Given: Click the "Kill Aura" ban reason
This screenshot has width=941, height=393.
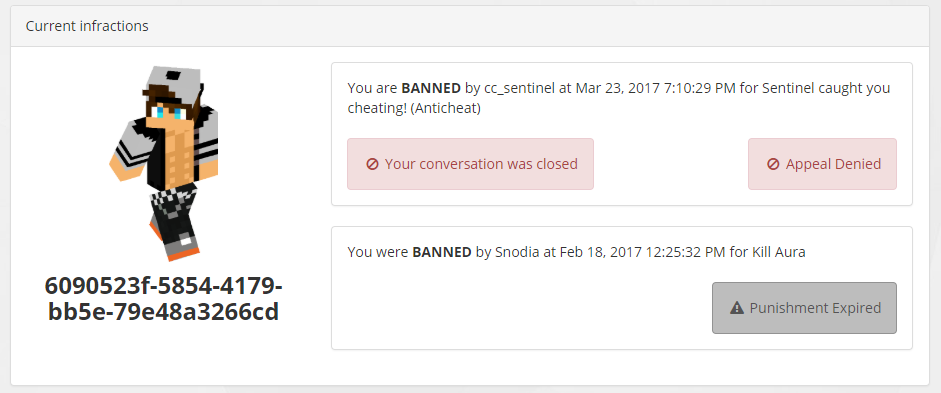Looking at the screenshot, I should 778,252.
